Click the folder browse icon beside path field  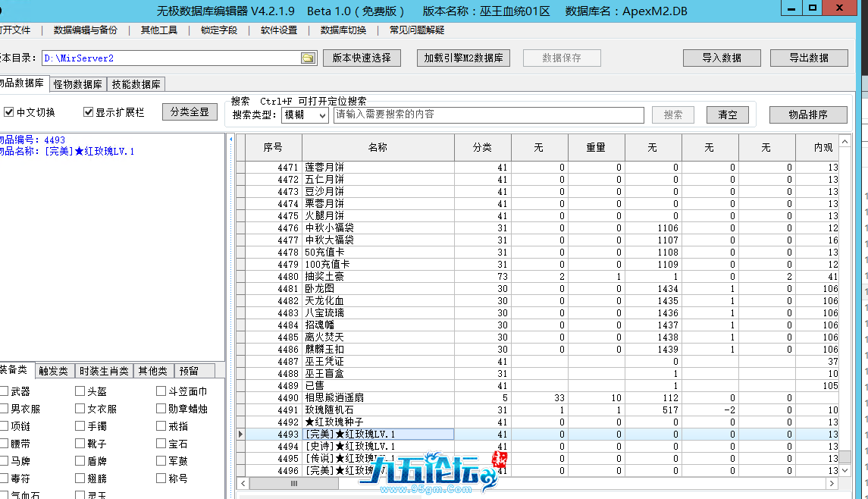point(308,58)
